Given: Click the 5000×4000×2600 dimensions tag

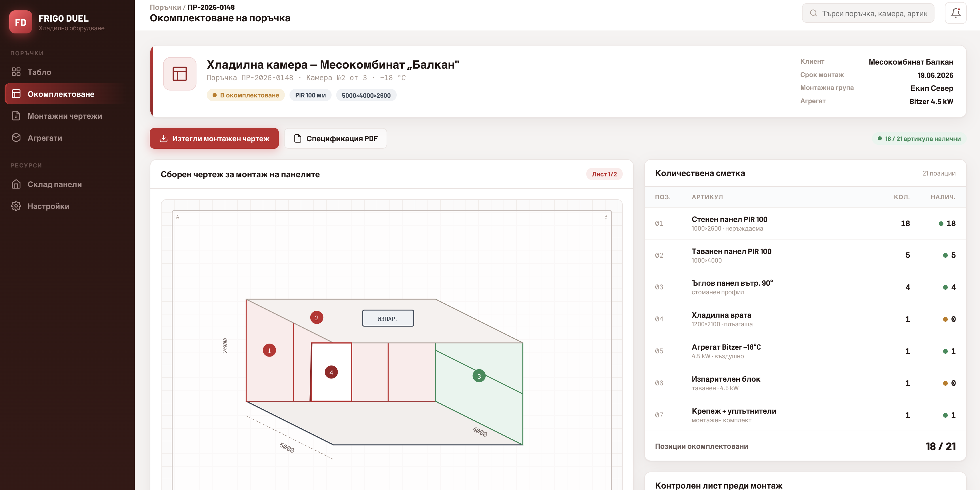Looking at the screenshot, I should (366, 95).
